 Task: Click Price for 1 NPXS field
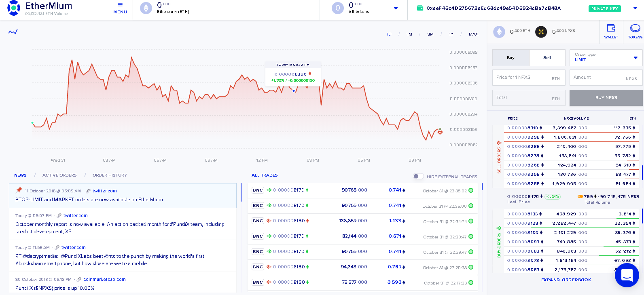click(529, 77)
